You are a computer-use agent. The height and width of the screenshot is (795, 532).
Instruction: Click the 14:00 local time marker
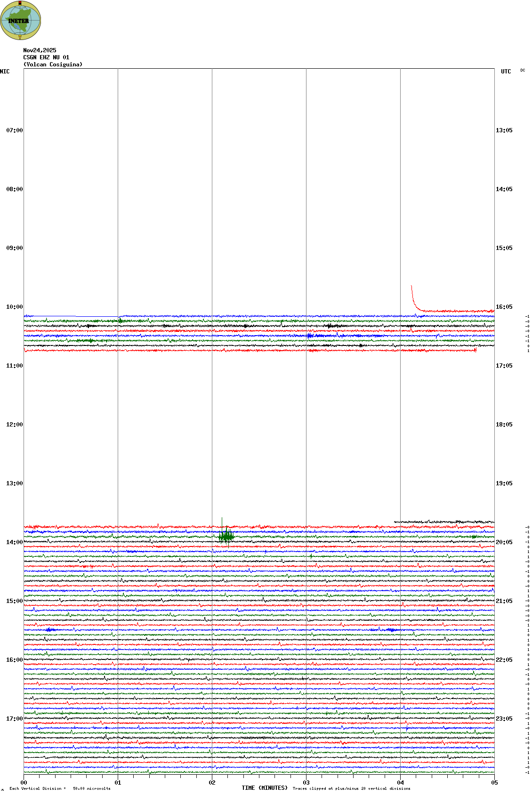click(x=14, y=542)
